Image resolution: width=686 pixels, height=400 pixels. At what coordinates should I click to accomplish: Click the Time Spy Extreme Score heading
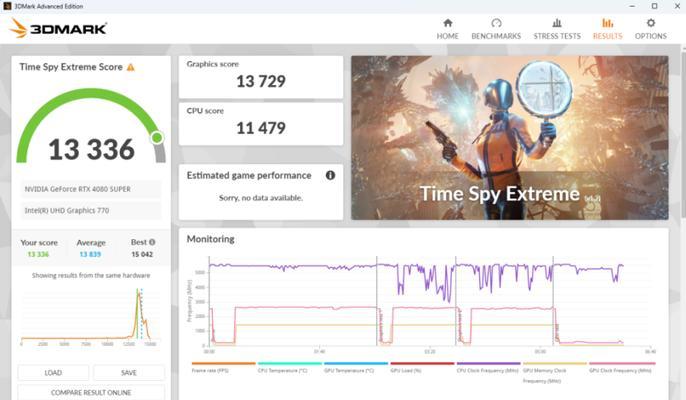(x=71, y=67)
